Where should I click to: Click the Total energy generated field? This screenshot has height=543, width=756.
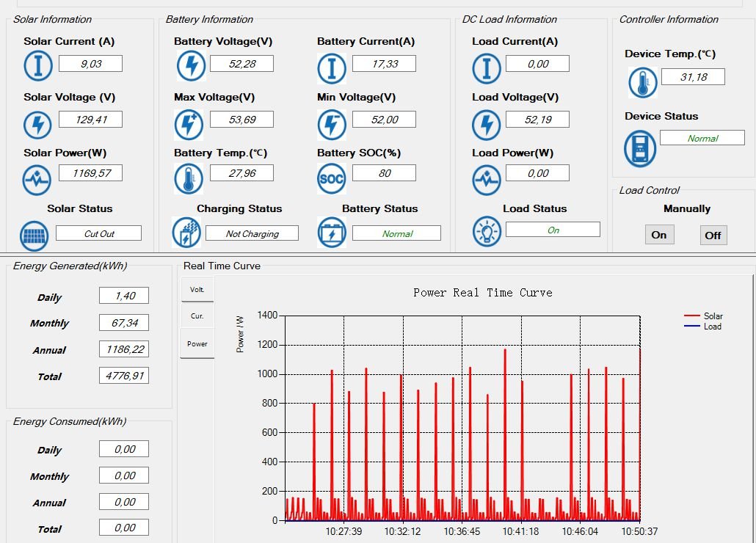(x=123, y=376)
